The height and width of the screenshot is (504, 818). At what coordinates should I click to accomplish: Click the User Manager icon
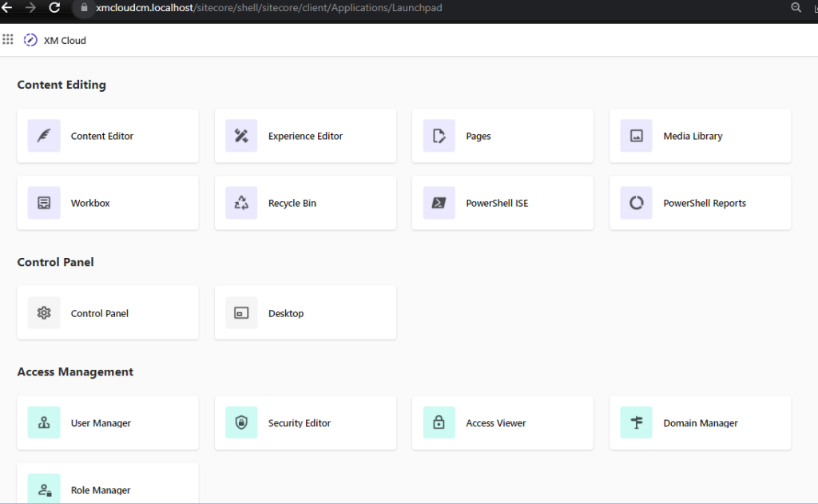click(x=44, y=423)
